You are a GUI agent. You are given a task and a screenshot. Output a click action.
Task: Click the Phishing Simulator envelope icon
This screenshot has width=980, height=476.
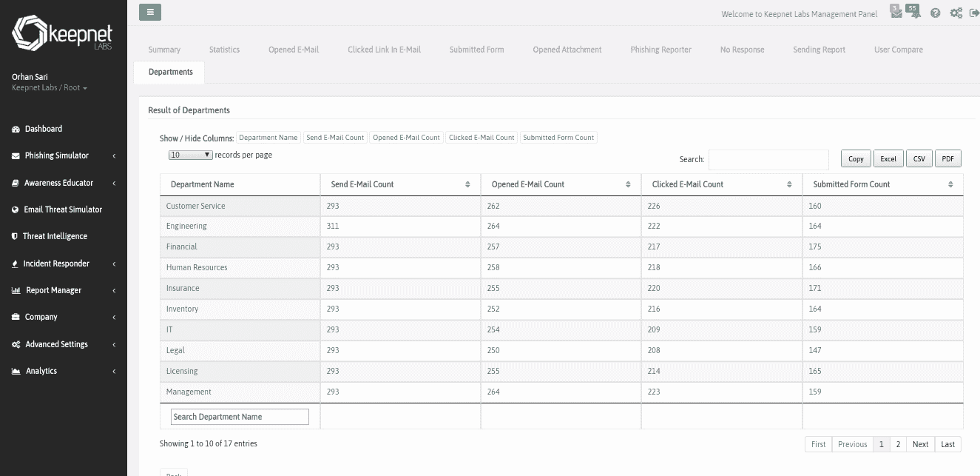pos(16,156)
